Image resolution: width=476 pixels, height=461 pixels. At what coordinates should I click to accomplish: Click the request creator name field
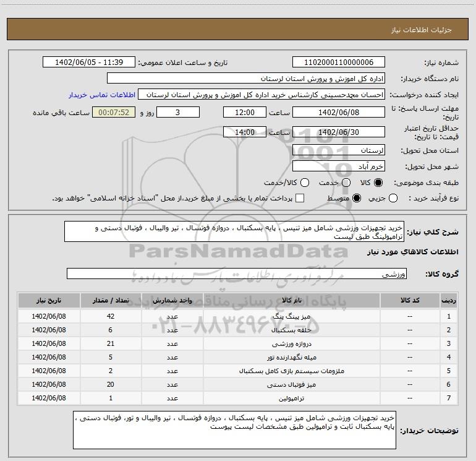[261, 95]
